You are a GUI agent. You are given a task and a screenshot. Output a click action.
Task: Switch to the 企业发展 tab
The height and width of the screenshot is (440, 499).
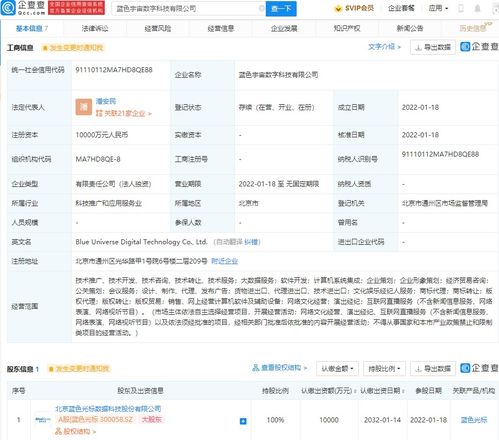pos(284,29)
